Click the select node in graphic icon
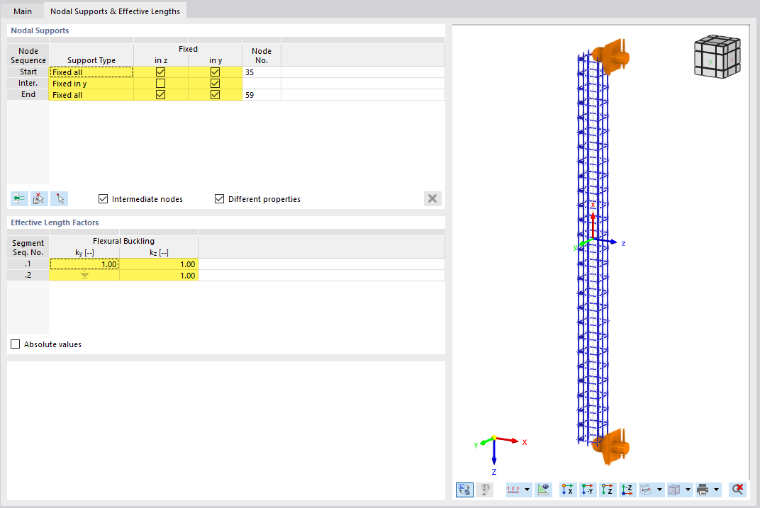The image size is (760, 508). pyautogui.click(x=59, y=198)
